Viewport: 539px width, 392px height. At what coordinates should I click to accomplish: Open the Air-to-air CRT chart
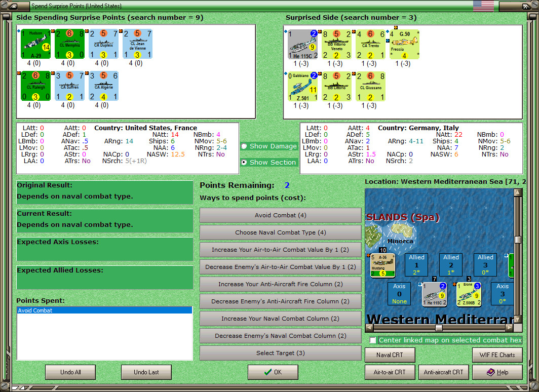[390, 372]
